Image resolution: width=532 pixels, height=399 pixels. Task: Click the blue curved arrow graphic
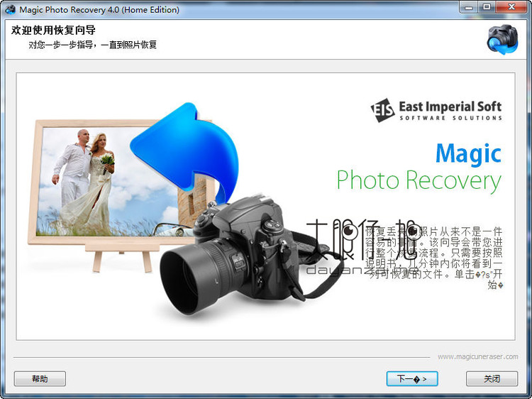pos(185,151)
